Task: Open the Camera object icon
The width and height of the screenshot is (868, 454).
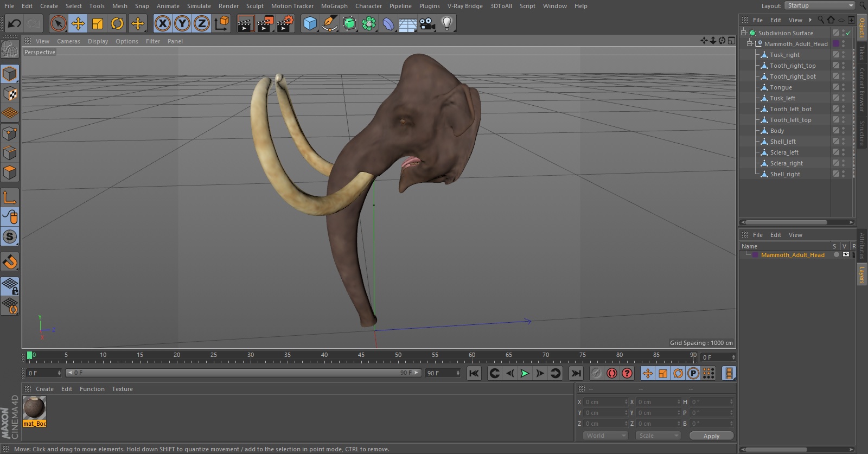Action: [427, 23]
